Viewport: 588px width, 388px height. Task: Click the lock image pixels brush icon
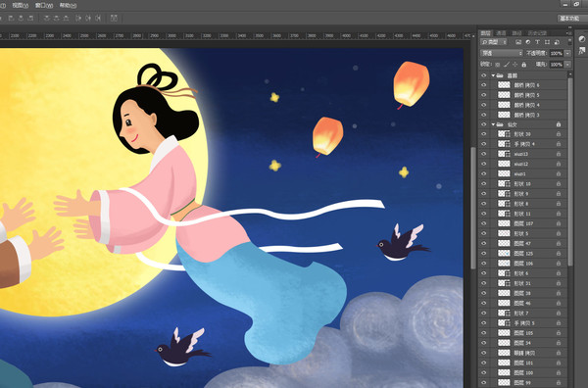pyautogui.click(x=507, y=65)
